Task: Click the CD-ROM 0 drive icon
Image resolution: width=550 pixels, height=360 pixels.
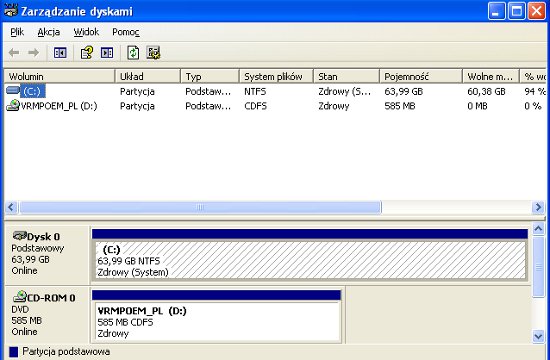Action: [20, 297]
